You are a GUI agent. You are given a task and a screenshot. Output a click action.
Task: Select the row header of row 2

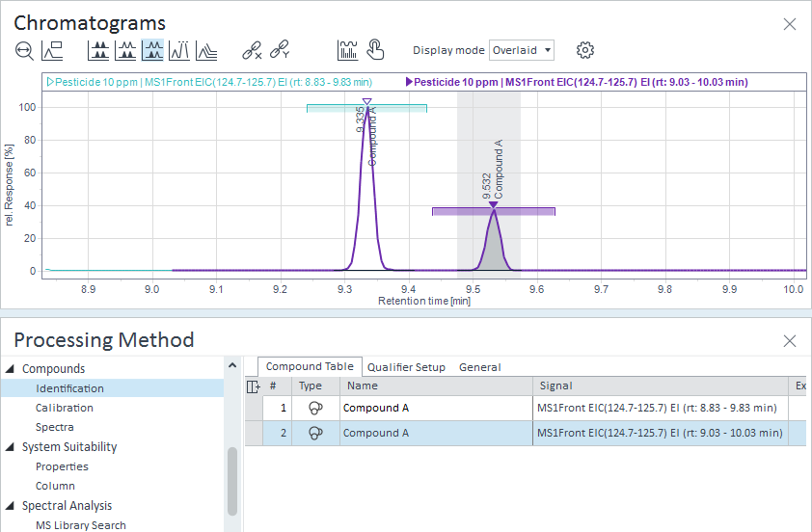[254, 433]
